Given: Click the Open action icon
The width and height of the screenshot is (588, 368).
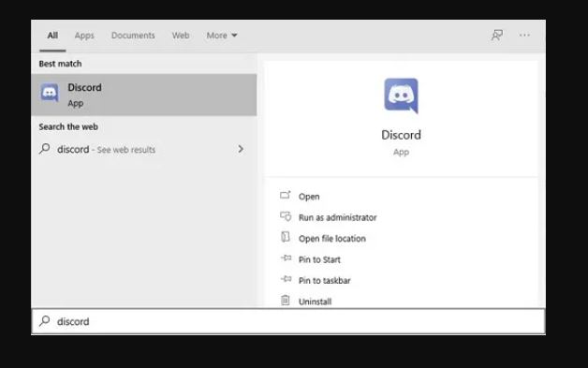Looking at the screenshot, I should pos(286,195).
